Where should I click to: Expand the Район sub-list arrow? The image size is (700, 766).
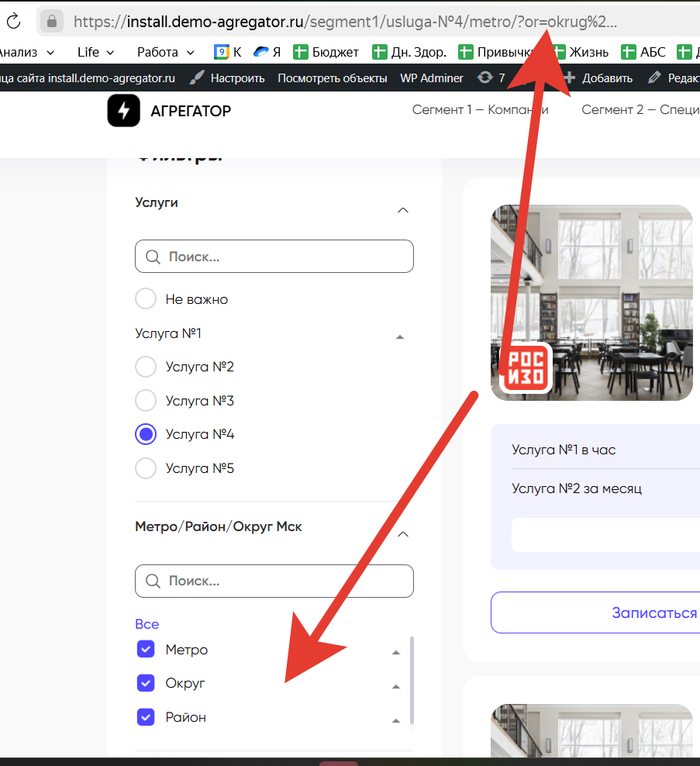pyautogui.click(x=396, y=720)
